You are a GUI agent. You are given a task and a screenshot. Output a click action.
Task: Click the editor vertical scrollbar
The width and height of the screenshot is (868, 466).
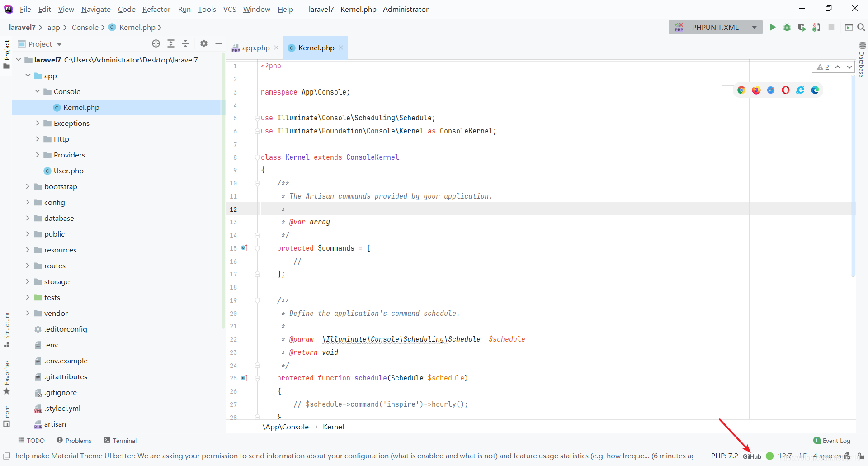coord(853,176)
